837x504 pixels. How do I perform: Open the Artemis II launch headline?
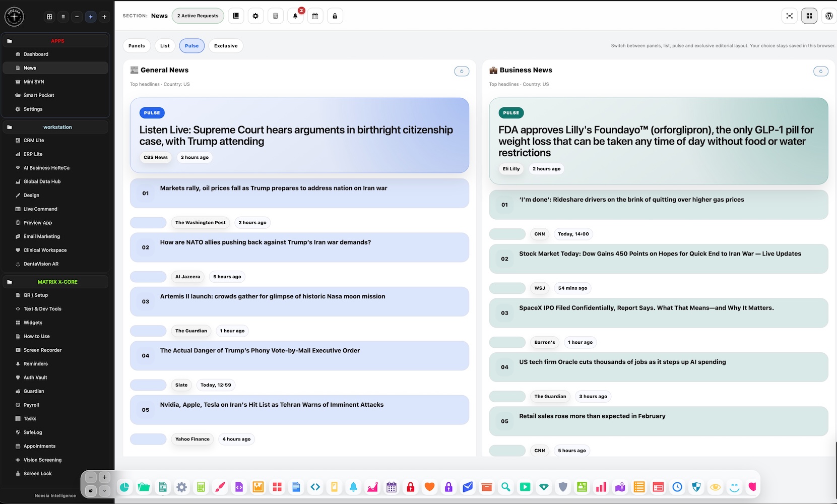pos(273,296)
